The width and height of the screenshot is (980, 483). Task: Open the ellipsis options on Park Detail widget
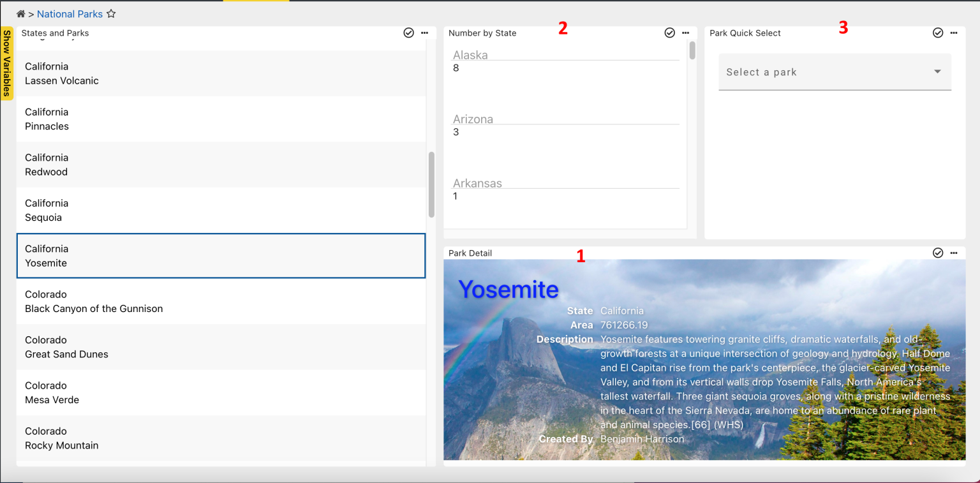[954, 253]
